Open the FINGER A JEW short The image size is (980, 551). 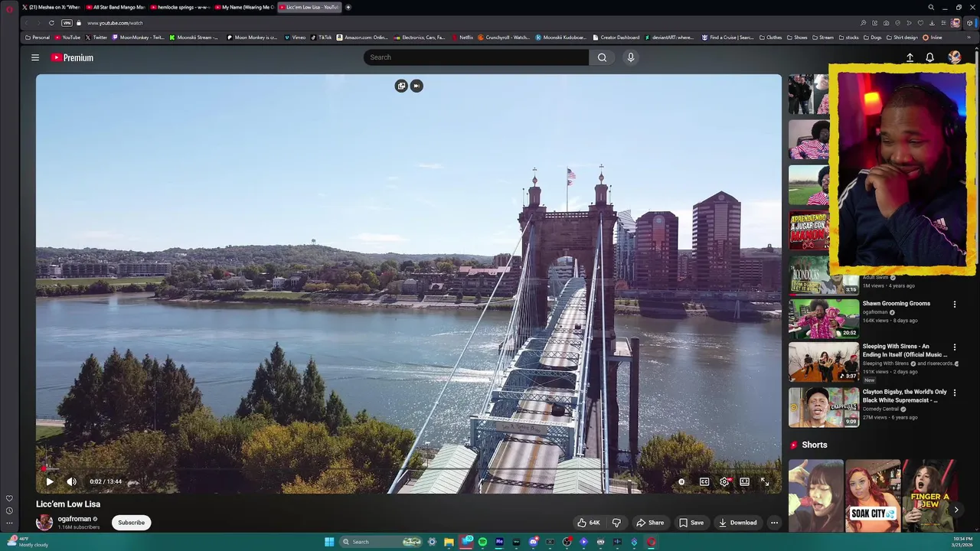[x=929, y=496]
